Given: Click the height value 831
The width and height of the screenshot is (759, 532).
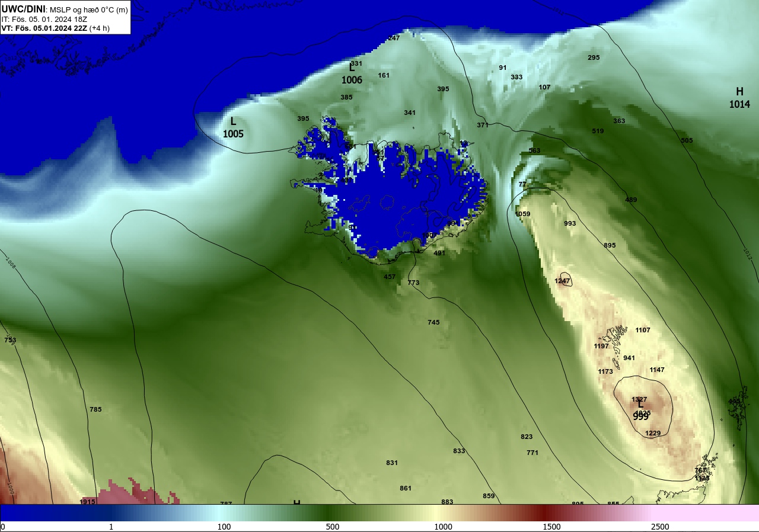Looking at the screenshot, I should pos(392,463).
